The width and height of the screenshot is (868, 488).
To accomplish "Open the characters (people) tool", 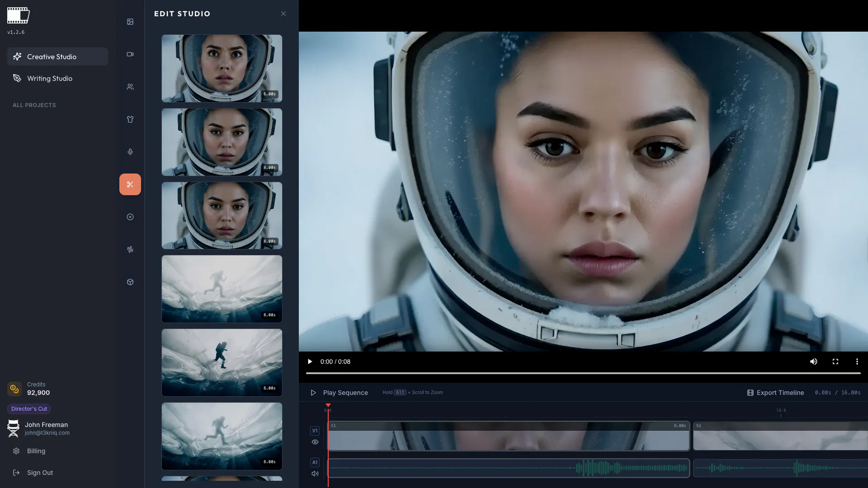I will point(130,87).
